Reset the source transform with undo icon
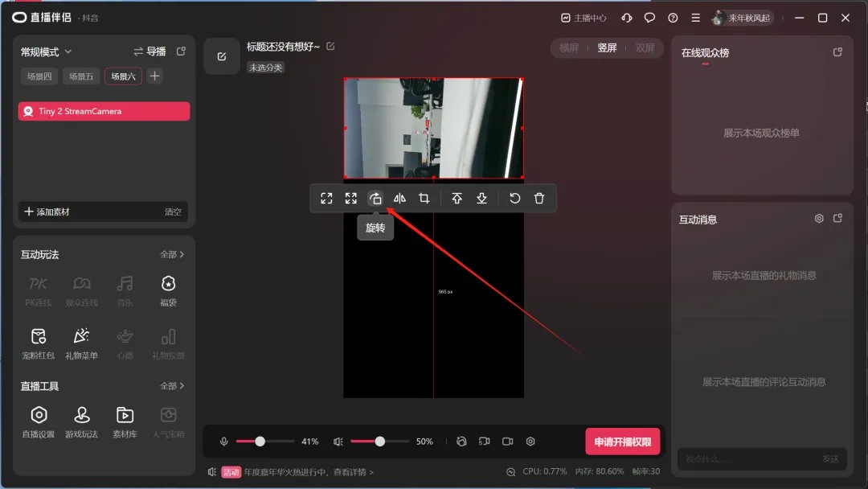 pos(515,199)
